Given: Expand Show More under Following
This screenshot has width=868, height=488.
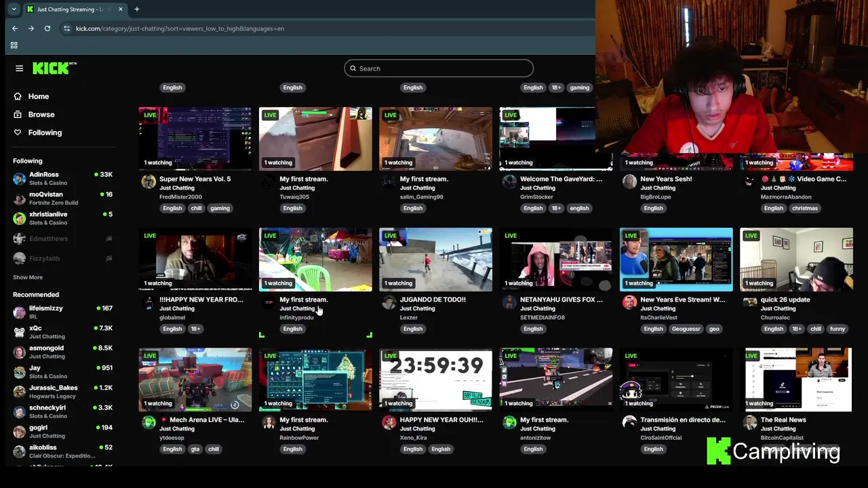Looking at the screenshot, I should 28,277.
